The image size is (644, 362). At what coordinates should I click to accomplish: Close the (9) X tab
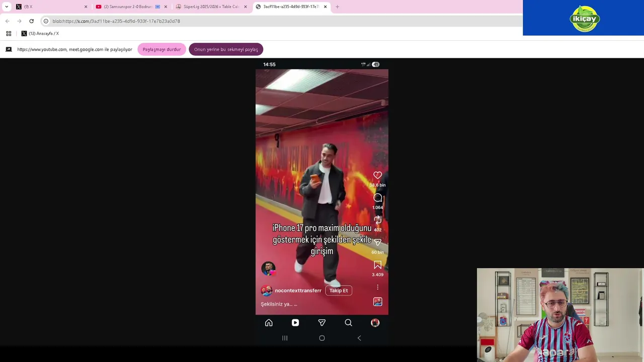point(86,7)
